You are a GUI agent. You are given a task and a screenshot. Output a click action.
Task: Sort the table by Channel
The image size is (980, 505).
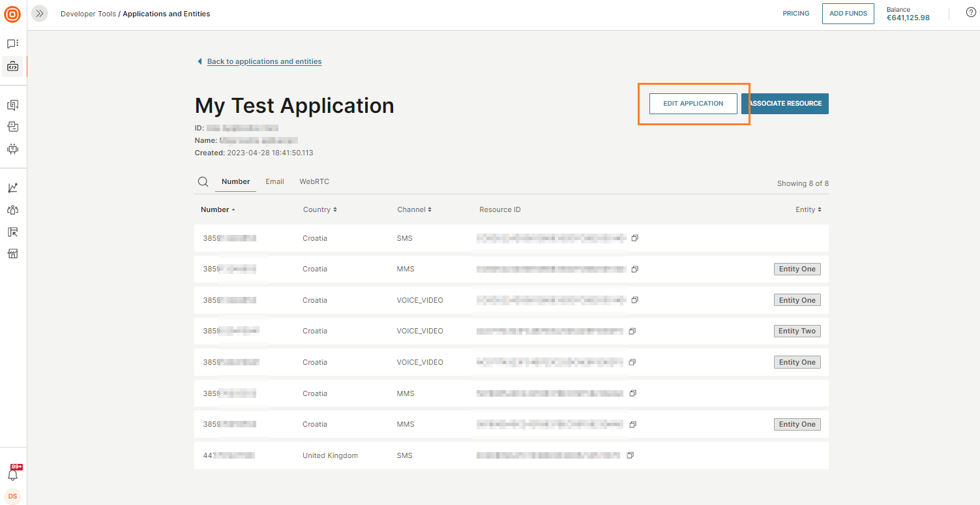pos(414,209)
